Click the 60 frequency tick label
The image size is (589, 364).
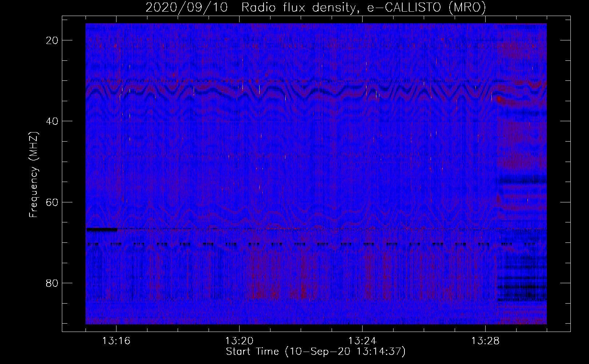52,202
